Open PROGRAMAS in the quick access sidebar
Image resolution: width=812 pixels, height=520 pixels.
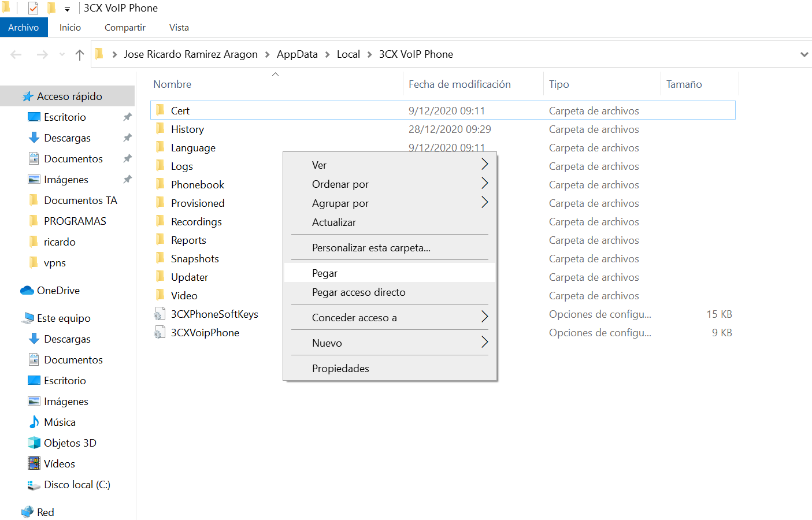(x=75, y=221)
